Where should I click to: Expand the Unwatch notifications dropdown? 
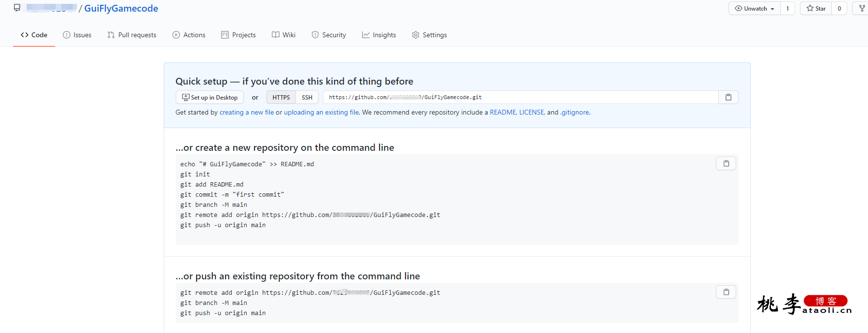point(755,8)
